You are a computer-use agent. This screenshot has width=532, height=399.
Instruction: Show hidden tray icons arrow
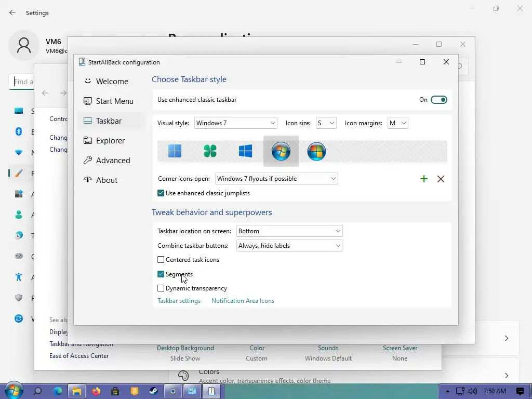pyautogui.click(x=447, y=392)
